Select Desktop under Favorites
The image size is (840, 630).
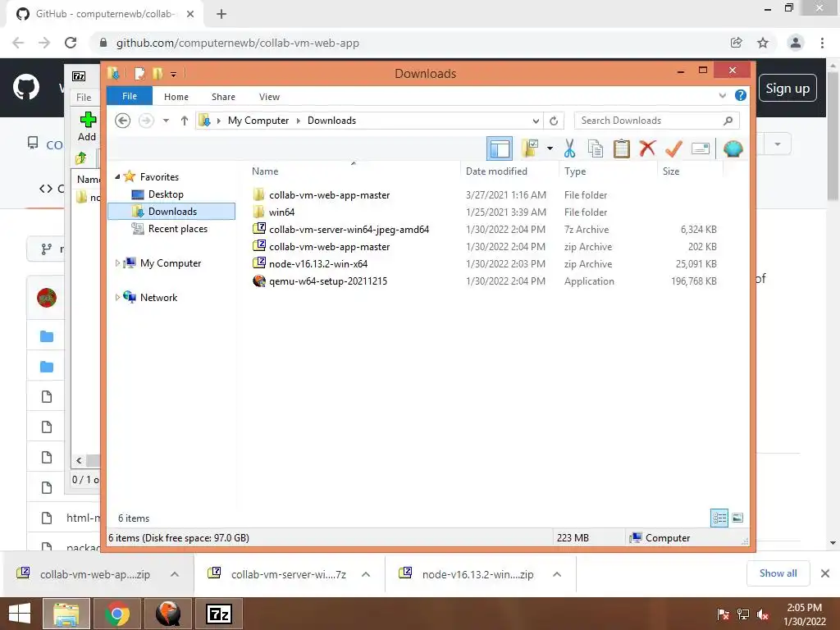[166, 194]
